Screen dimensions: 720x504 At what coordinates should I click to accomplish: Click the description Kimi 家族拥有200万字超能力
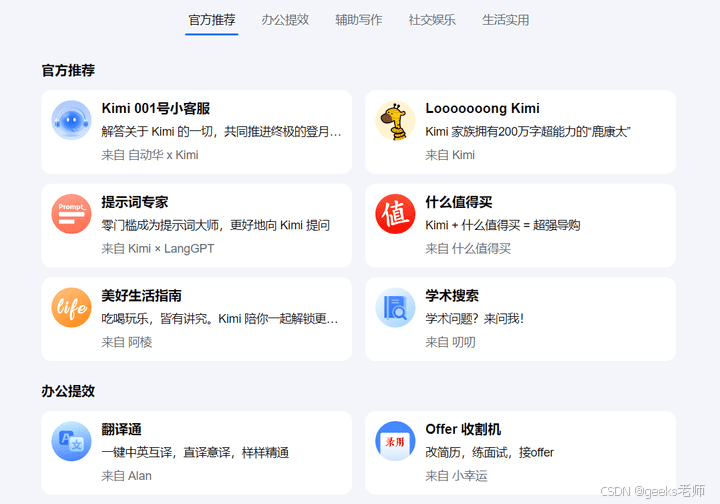point(528,132)
